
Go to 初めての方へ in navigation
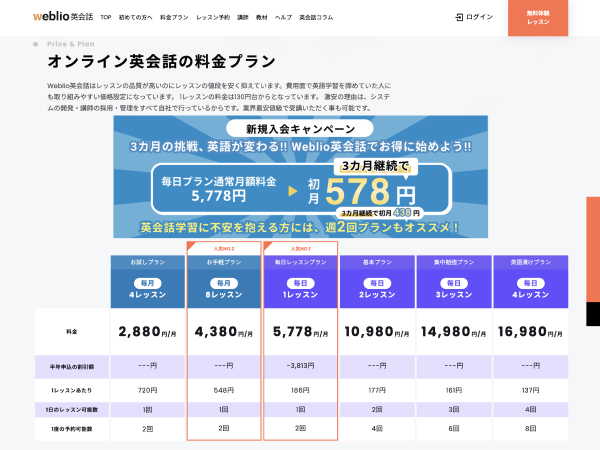click(136, 18)
